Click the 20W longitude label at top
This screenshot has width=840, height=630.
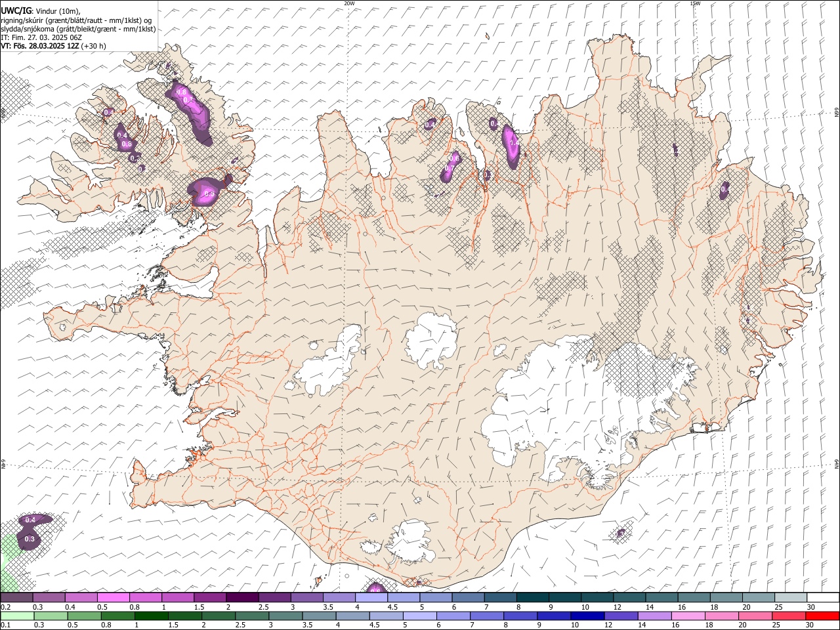pos(349,3)
